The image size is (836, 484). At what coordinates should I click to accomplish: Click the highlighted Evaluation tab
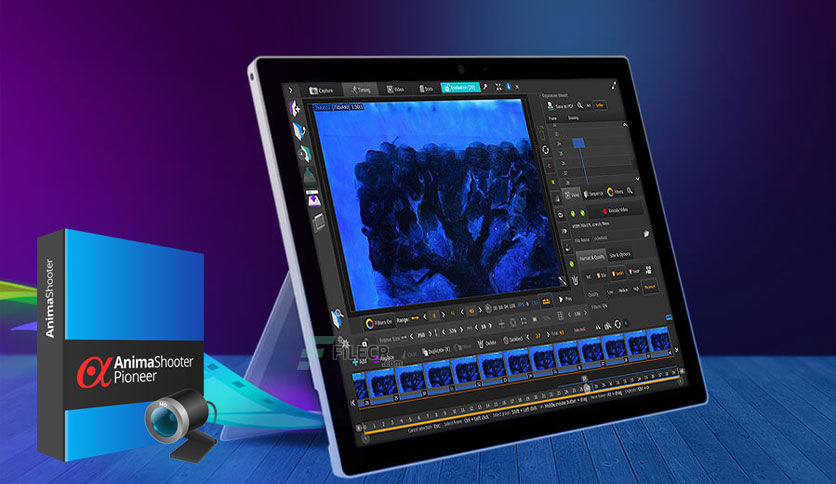pyautogui.click(x=458, y=89)
